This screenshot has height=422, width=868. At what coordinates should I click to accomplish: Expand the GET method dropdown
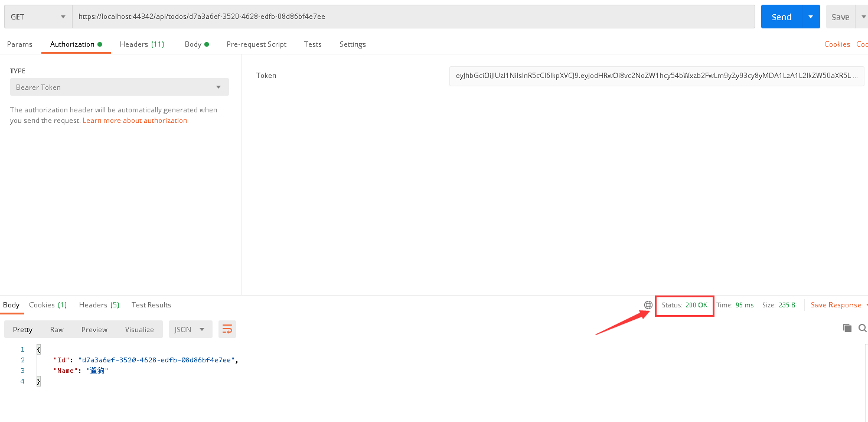(38, 17)
